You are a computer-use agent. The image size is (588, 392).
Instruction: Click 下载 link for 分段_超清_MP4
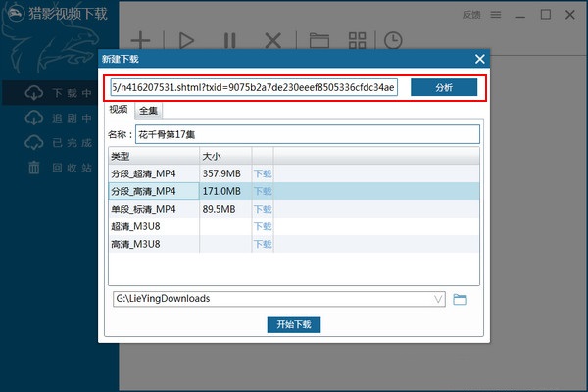pyautogui.click(x=263, y=173)
